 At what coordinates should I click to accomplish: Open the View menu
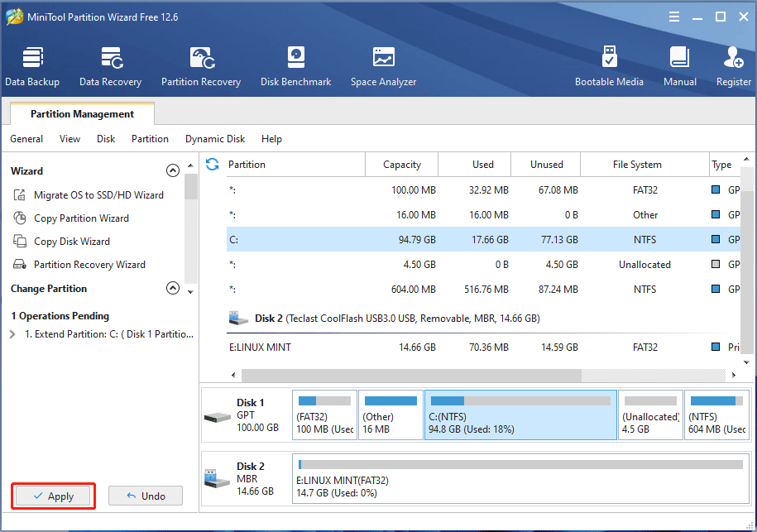click(x=70, y=139)
